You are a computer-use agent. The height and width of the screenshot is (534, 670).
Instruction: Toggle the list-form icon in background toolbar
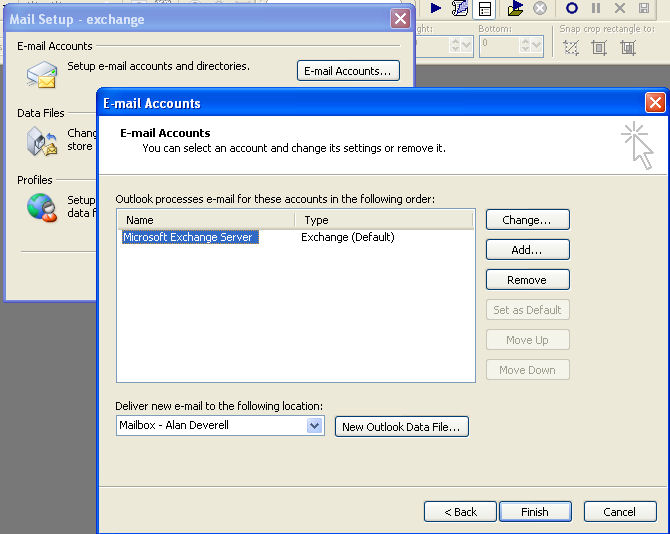coord(485,9)
